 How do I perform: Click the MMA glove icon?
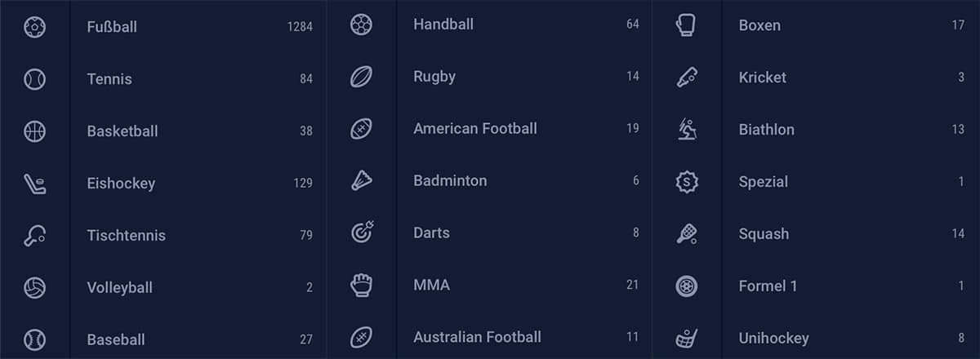coord(361,285)
